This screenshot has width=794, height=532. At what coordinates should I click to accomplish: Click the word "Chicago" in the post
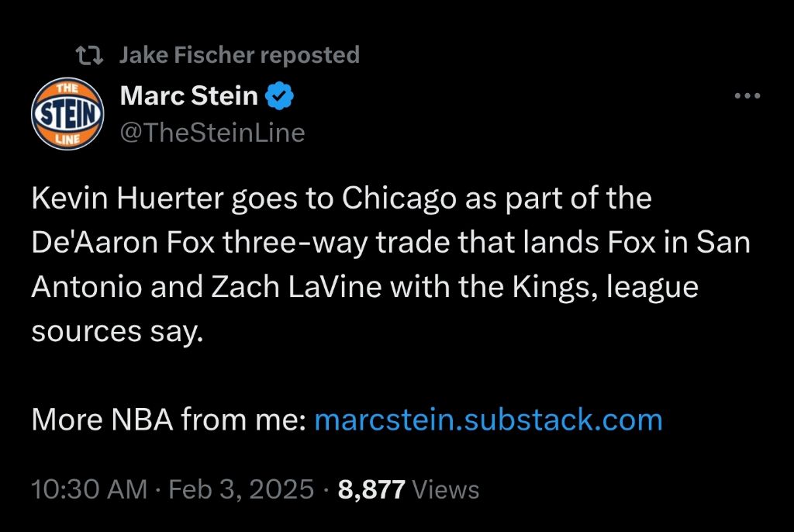399,199
